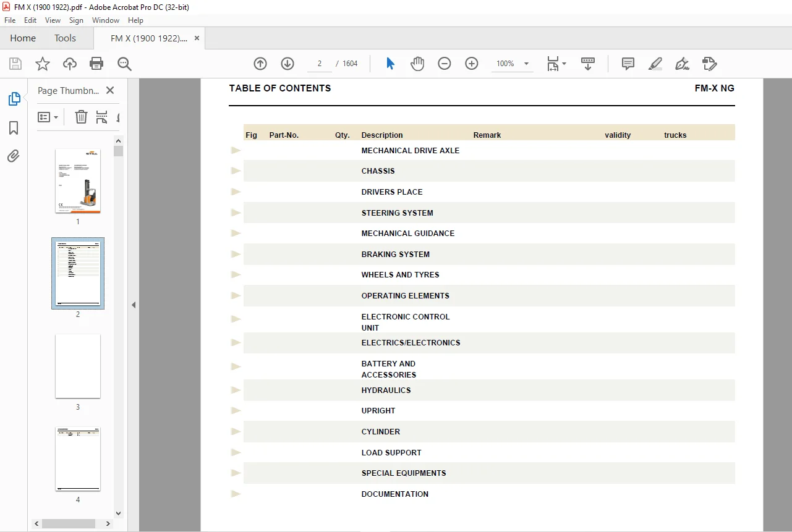
Task: Close the Page Thumbnails panel
Action: (x=110, y=90)
